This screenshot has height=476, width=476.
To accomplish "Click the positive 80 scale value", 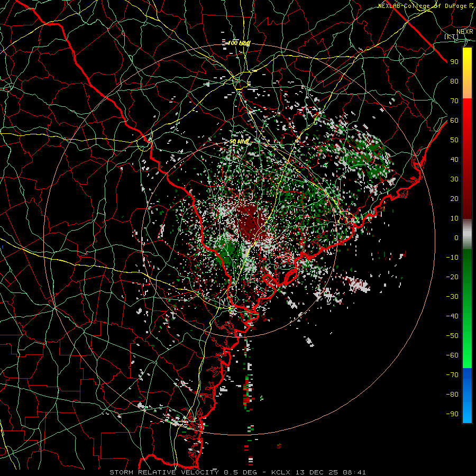I will coord(454,81).
